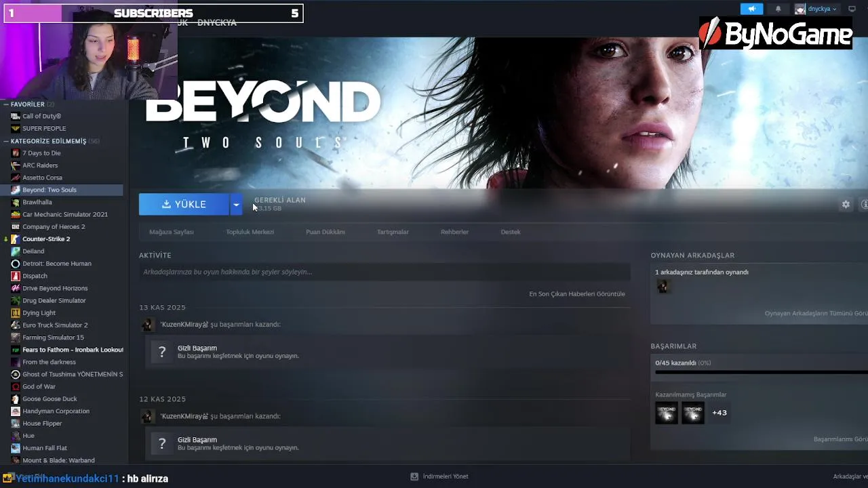Click the Counter-Strike 2 game icon
The height and width of the screenshot is (488, 868).
(x=16, y=239)
